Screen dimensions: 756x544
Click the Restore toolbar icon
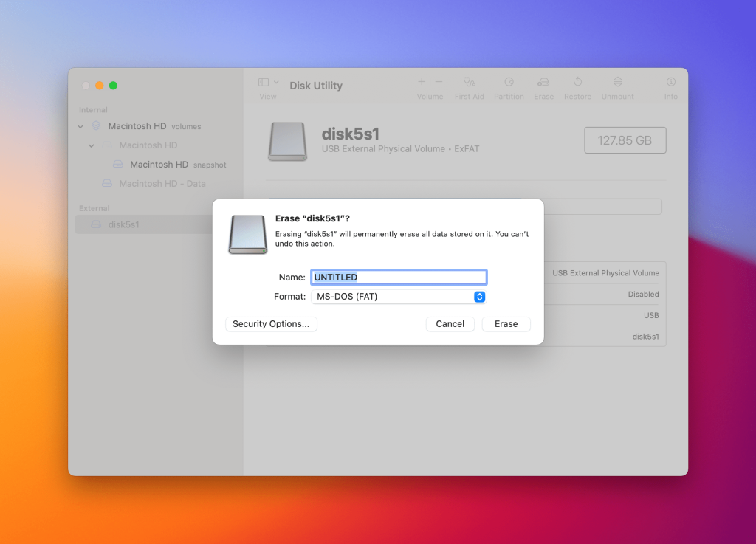[x=577, y=82]
